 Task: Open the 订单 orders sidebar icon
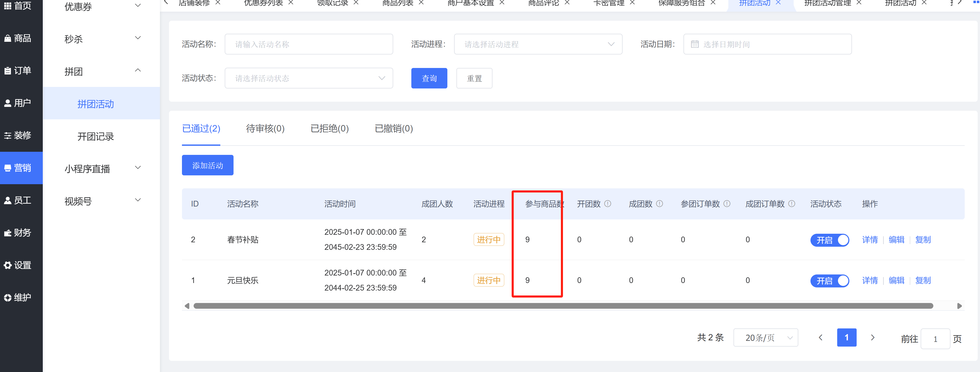8,71
